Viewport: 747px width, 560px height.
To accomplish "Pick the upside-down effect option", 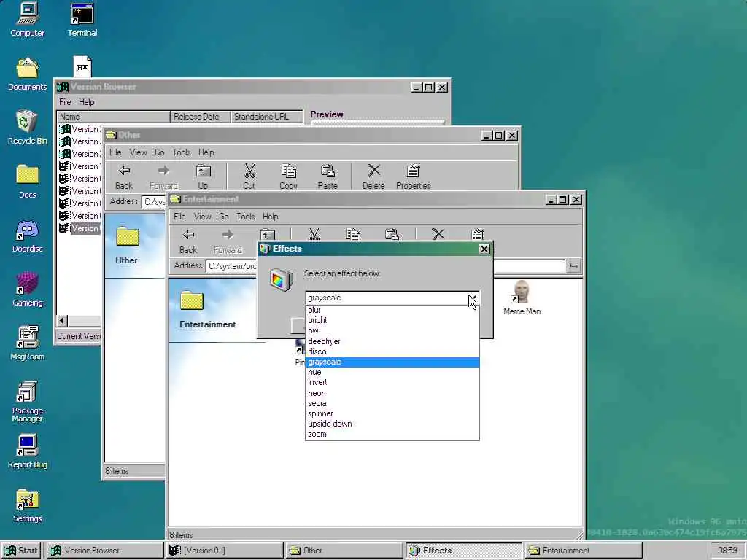I will pos(392,424).
